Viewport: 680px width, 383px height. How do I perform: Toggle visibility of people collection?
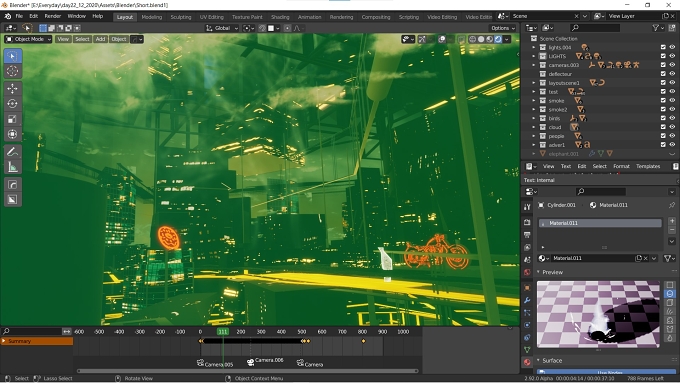[x=672, y=136]
